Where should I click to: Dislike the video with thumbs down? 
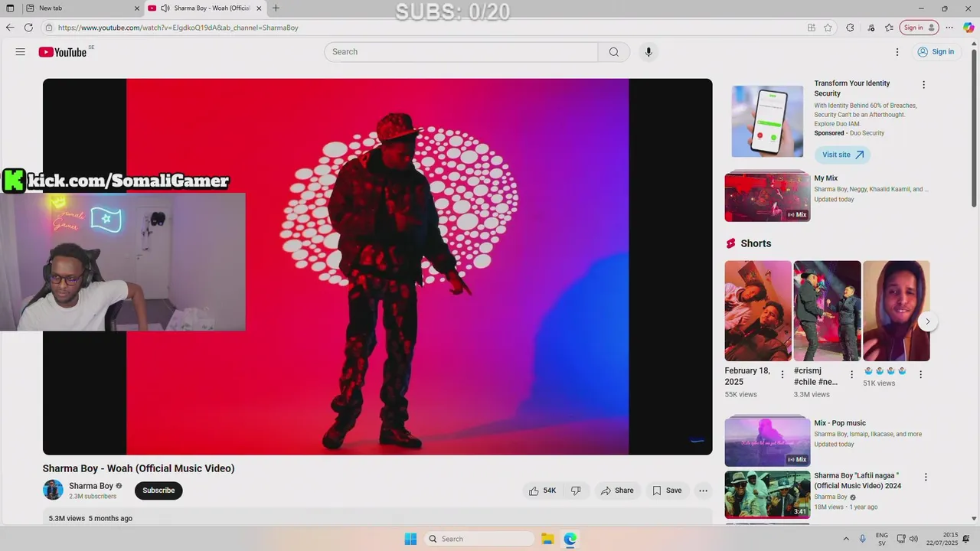coord(576,491)
